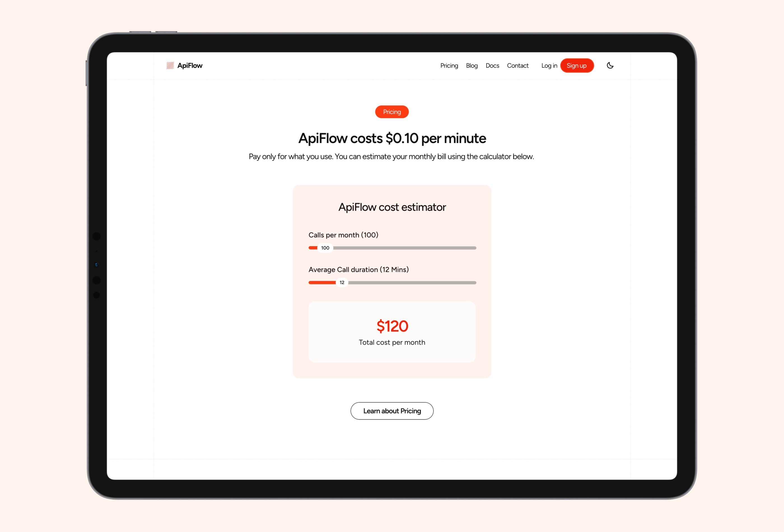Toggle the dark mode switch
Viewport: 784px width, 532px height.
click(x=610, y=65)
